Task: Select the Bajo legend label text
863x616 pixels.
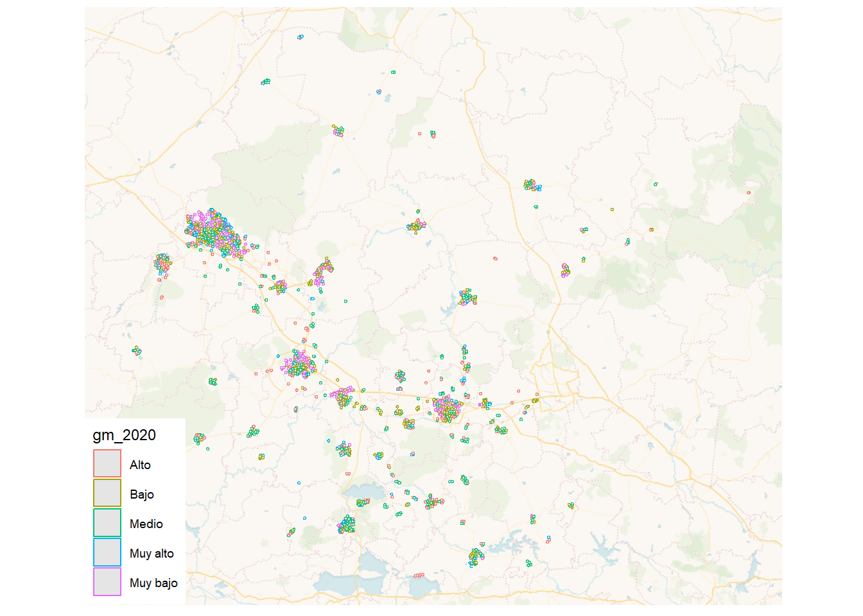Action: 141,495
